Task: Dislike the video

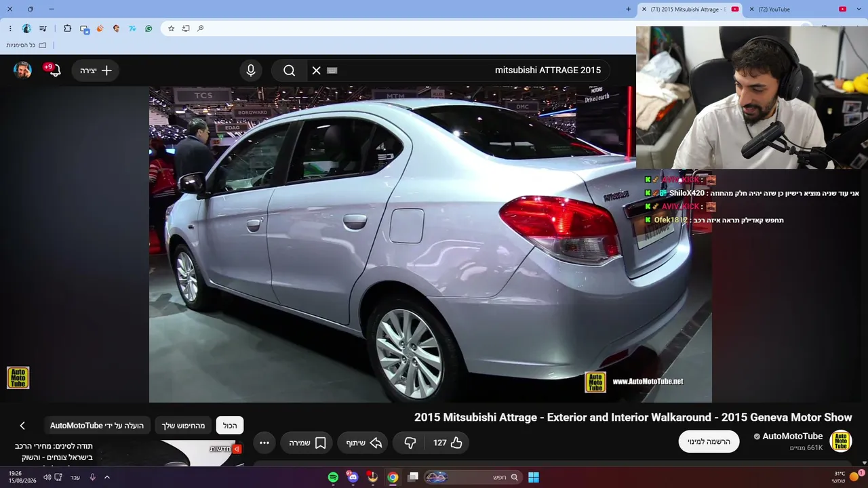Action: point(410,443)
